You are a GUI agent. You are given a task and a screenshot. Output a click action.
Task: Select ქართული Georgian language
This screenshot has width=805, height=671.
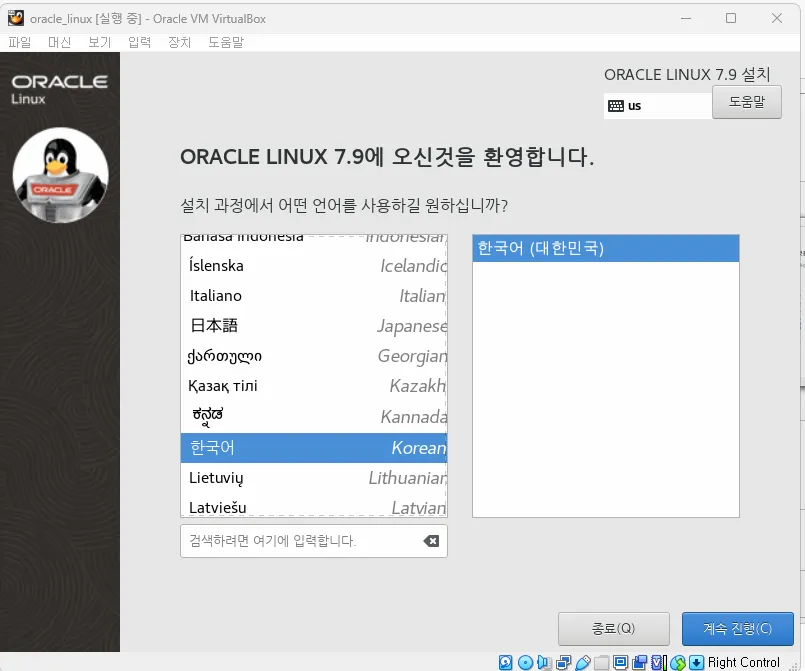[x=314, y=356]
